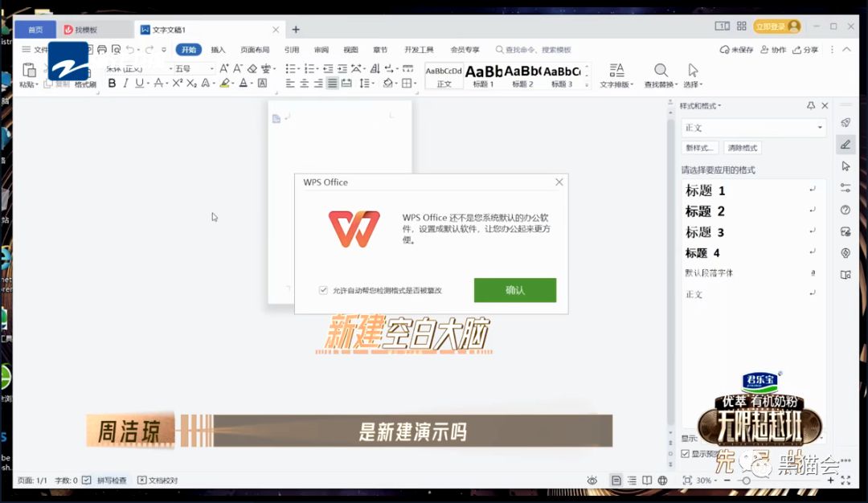The image size is (868, 503).
Task: Justify the paragraph text
Action: (332, 84)
